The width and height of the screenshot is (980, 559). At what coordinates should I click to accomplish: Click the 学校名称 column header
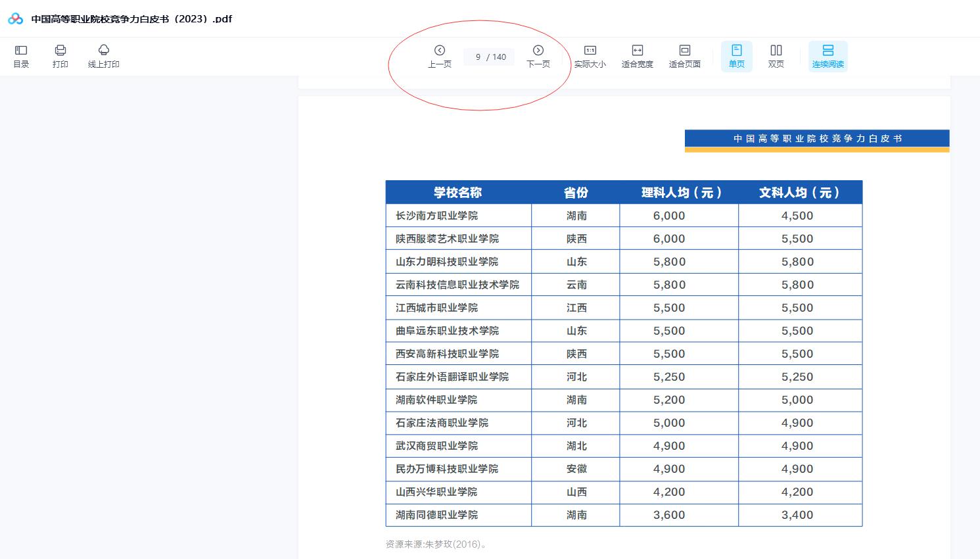tap(457, 193)
